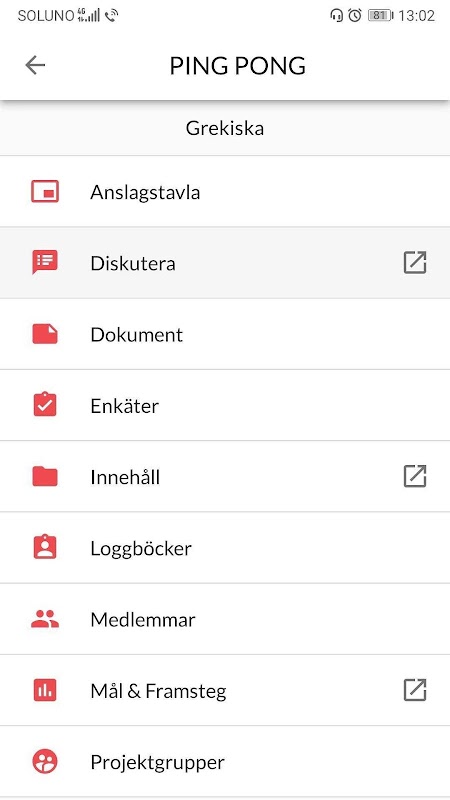Open the Anslagstavla menu entry

point(225,192)
